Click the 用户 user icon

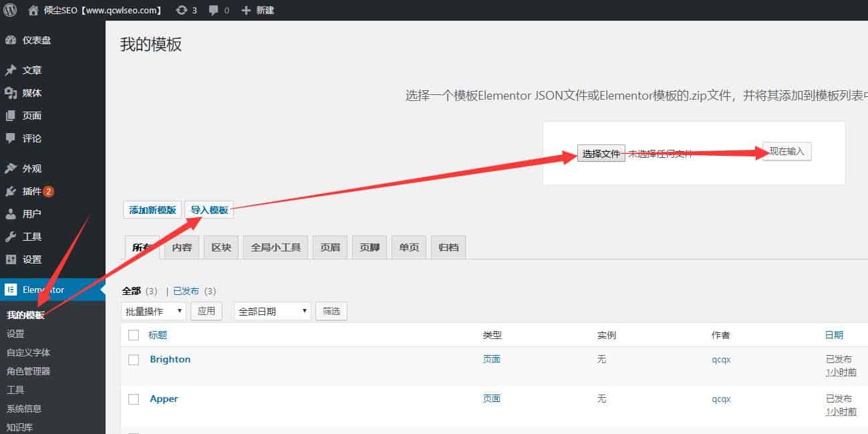point(11,214)
